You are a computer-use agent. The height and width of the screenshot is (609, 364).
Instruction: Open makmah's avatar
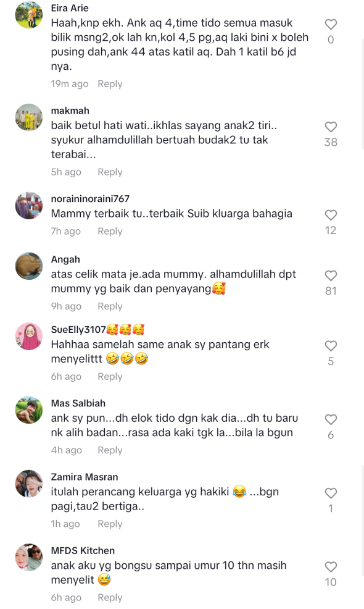click(x=29, y=117)
